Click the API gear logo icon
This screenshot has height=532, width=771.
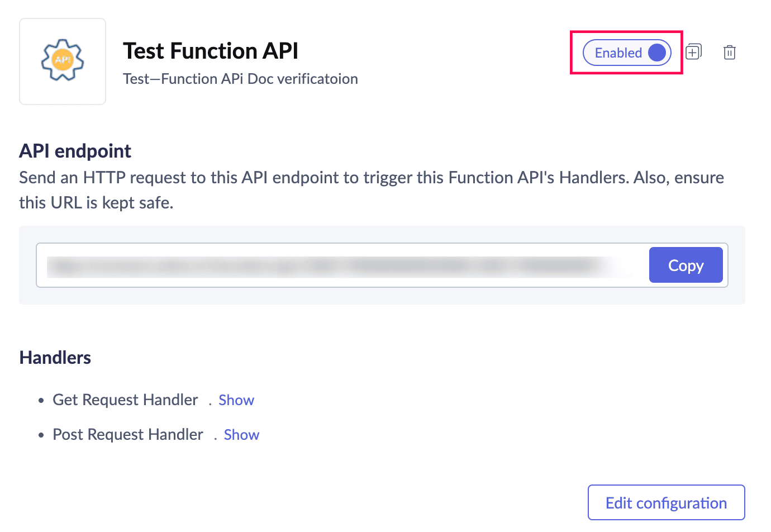[x=63, y=60]
